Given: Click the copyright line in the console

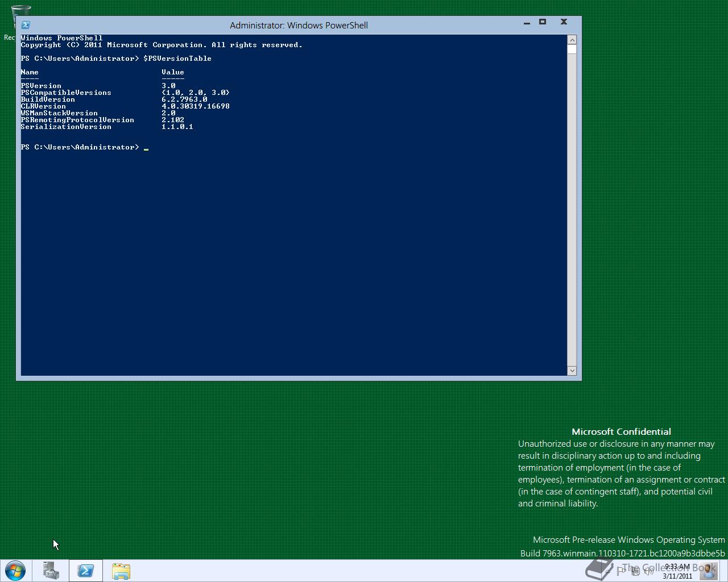Looking at the screenshot, I should [162, 45].
